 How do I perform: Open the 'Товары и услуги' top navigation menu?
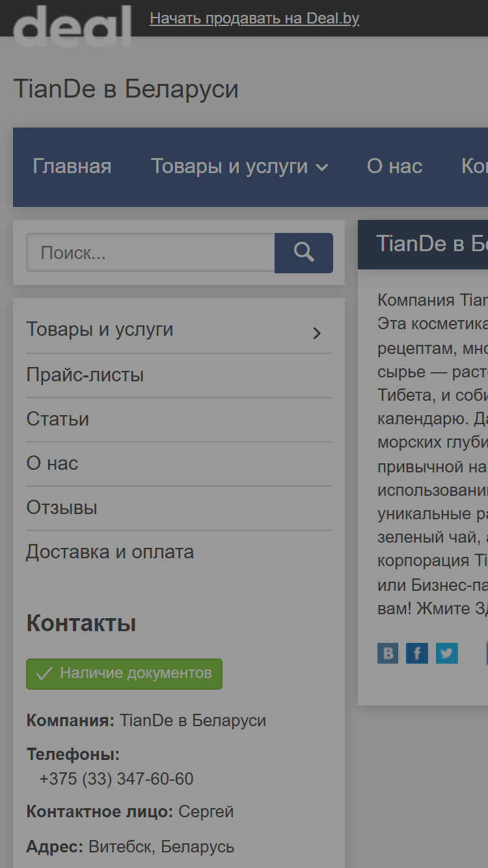coord(230,167)
